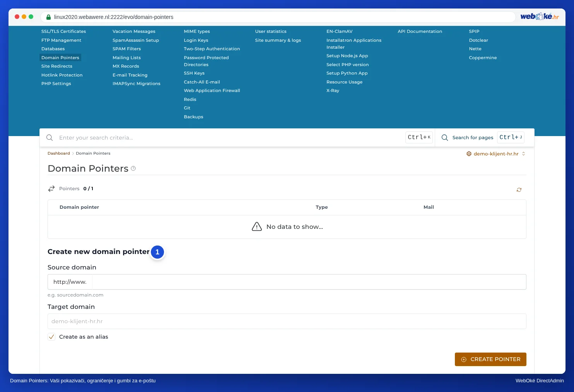The width and height of the screenshot is (574, 392).
Task: Open the Select PHP version link
Action: click(x=348, y=65)
